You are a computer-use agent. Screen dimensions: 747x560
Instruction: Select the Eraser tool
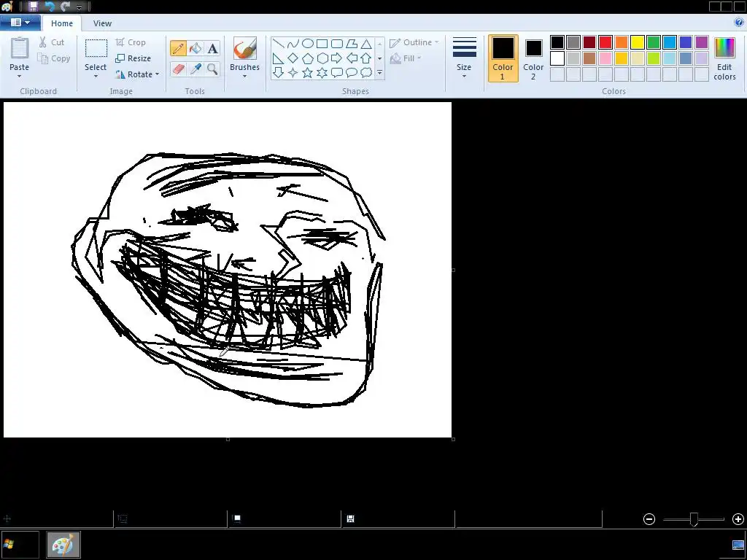178,69
